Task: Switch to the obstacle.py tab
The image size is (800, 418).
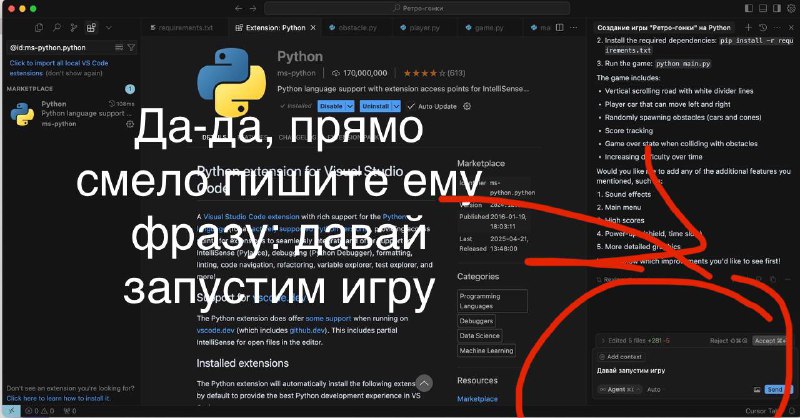Action: click(353, 28)
